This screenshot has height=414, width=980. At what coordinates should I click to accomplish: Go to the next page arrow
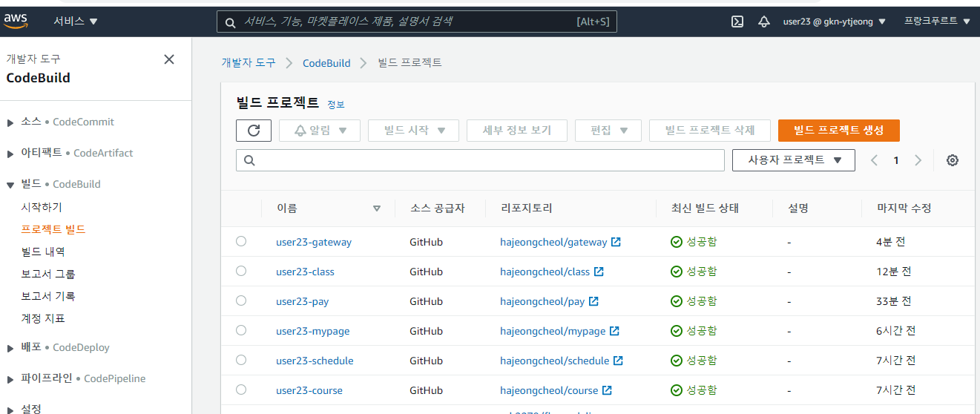click(918, 160)
